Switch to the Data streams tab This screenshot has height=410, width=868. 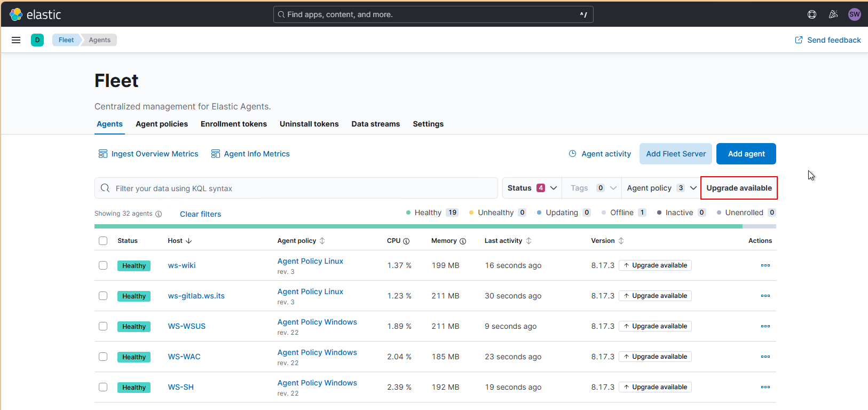tap(376, 124)
